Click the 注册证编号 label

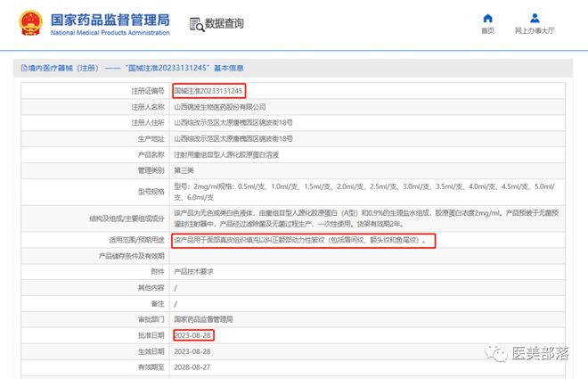(148, 91)
